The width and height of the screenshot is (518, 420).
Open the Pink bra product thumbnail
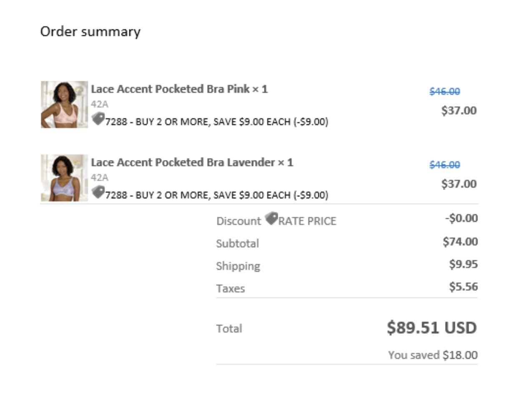(64, 105)
